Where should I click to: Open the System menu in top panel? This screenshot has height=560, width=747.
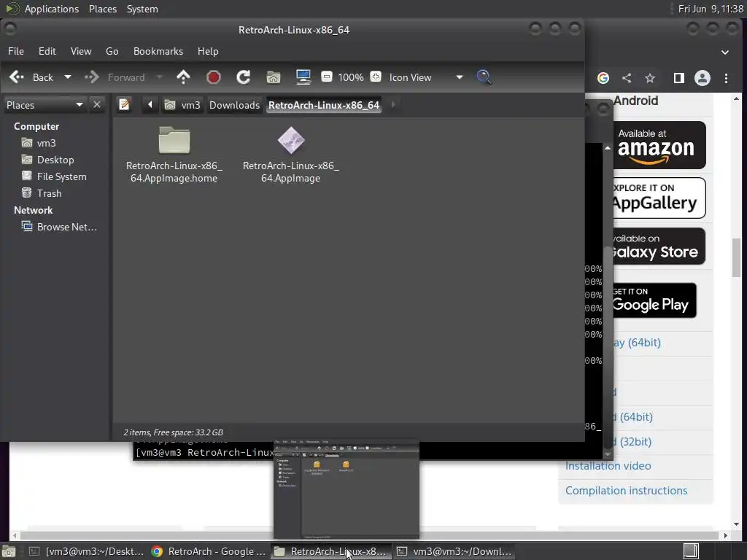(142, 9)
